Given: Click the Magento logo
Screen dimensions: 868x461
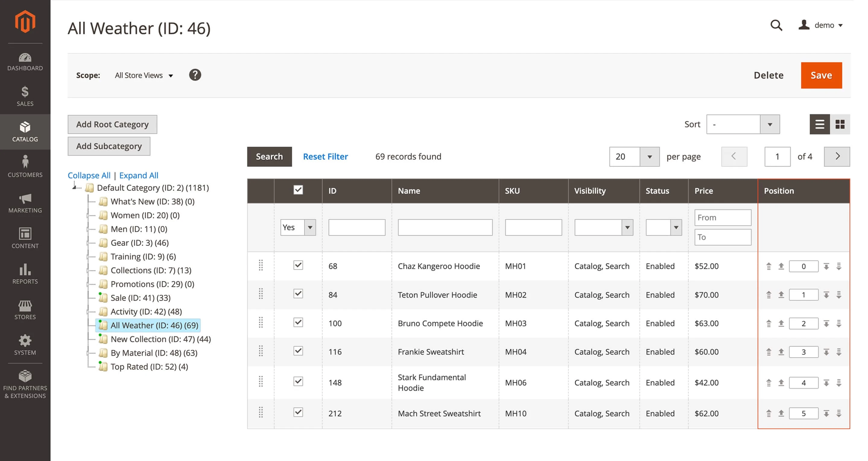Looking at the screenshot, I should point(25,21).
